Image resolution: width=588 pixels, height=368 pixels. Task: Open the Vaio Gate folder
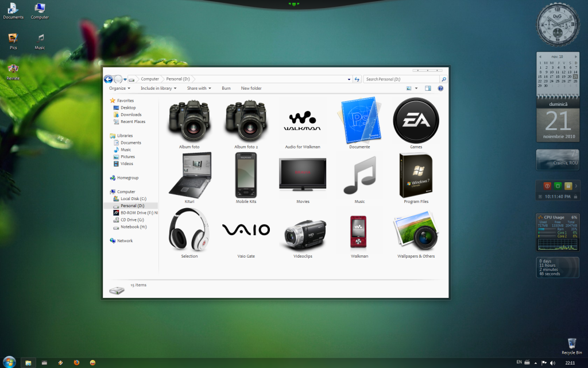click(x=246, y=229)
